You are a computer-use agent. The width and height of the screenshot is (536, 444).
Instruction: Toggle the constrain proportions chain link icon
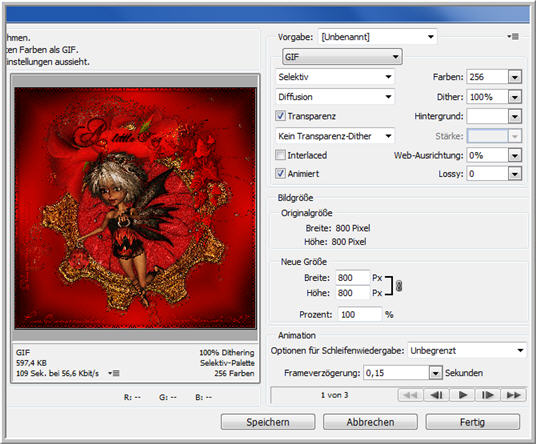[399, 286]
